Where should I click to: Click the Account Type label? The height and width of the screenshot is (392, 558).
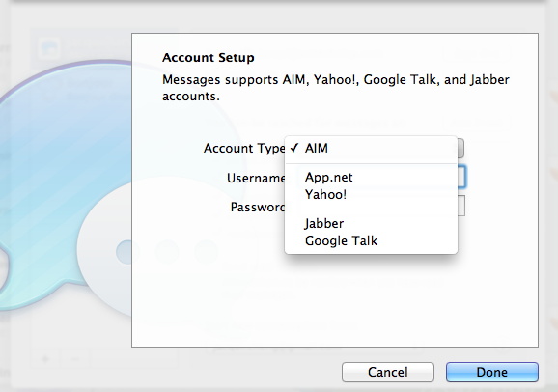(x=244, y=149)
